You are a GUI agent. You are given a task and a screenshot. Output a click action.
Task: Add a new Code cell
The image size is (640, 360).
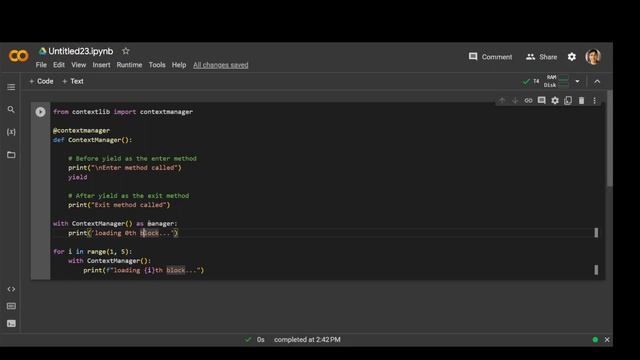(41, 81)
